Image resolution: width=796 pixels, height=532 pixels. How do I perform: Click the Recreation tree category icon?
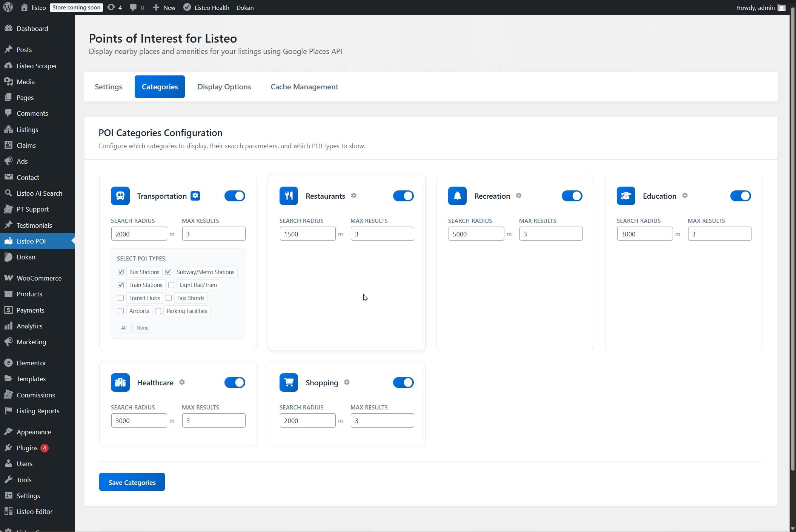(457, 196)
